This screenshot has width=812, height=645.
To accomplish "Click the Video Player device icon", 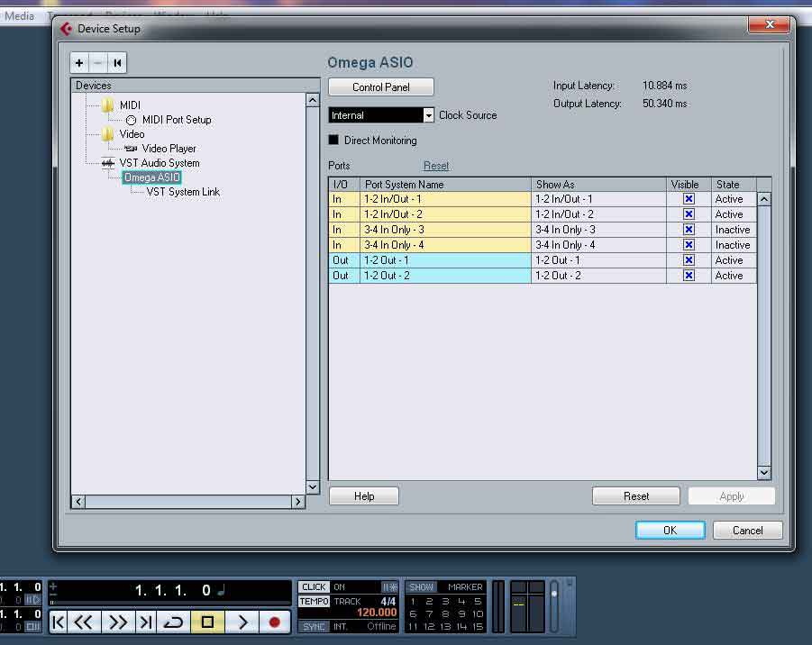I will point(131,149).
